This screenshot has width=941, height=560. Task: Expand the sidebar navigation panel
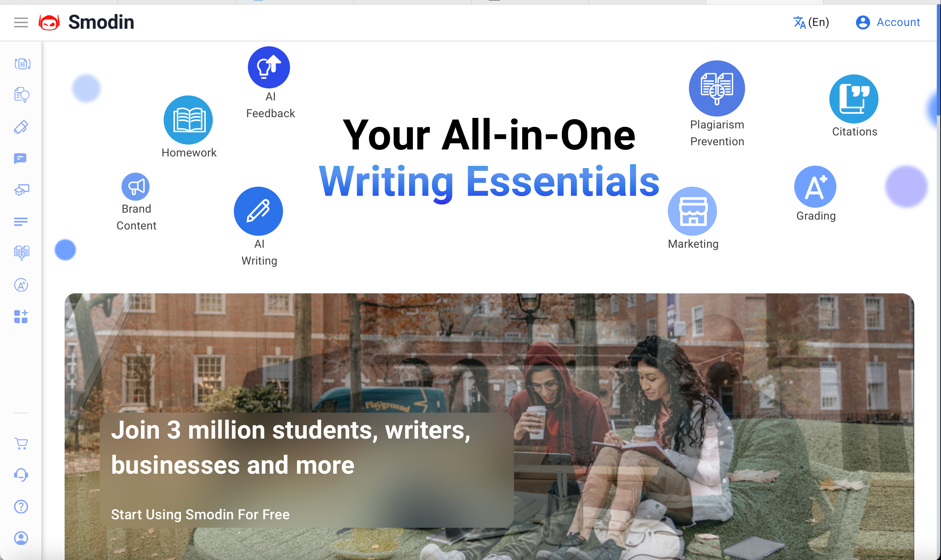point(21,22)
